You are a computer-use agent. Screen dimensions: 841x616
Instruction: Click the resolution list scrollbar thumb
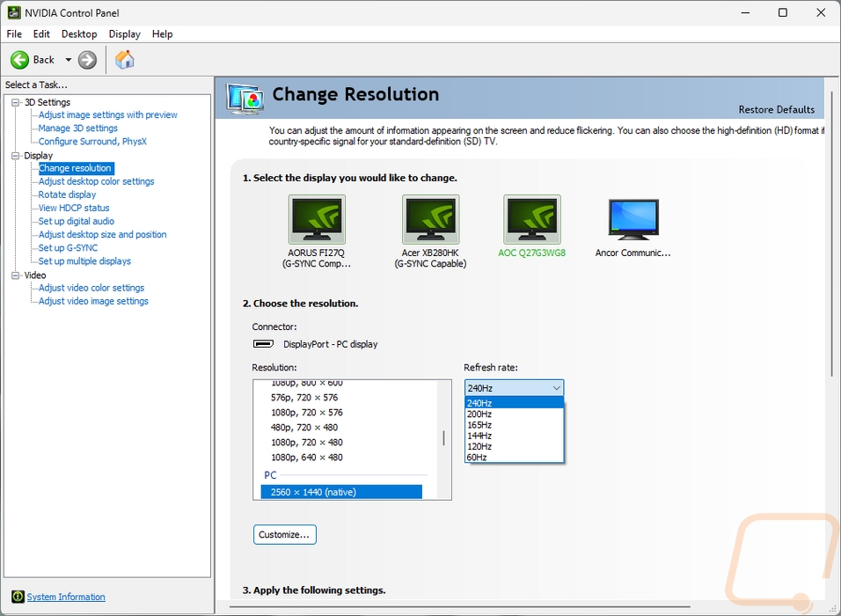(443, 438)
